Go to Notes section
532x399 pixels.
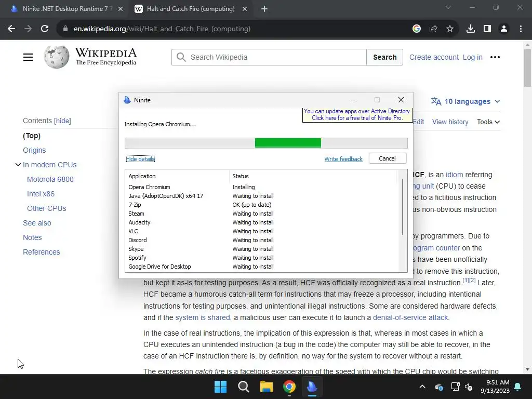[x=32, y=237]
